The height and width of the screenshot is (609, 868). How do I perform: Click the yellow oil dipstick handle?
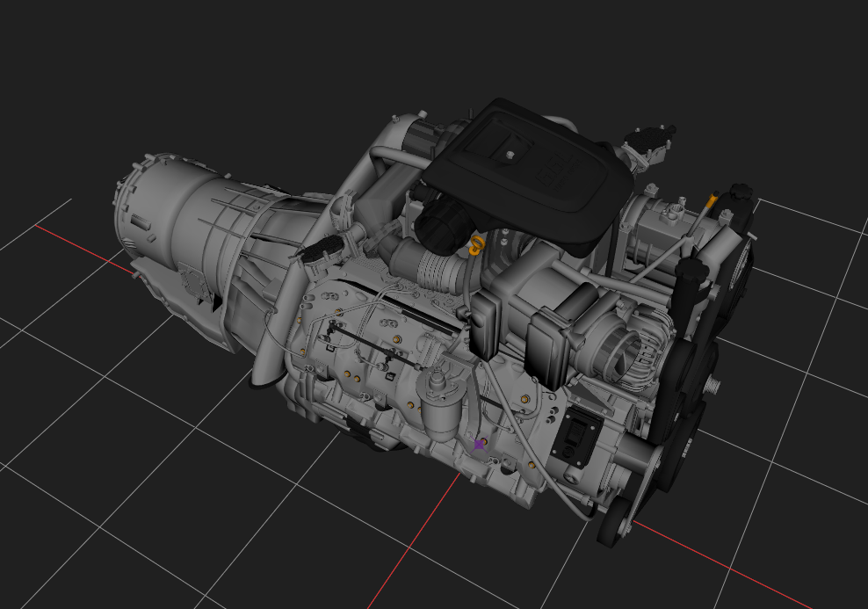point(475,244)
